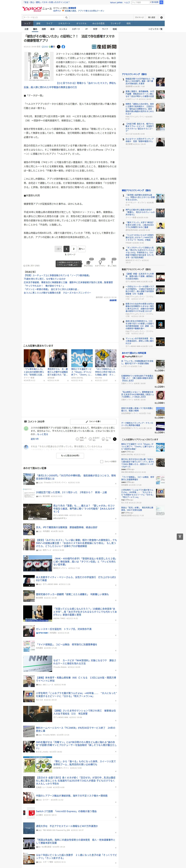The image size is (186, 868).
Task: Open the ランキング tab
Action: click(115, 24)
